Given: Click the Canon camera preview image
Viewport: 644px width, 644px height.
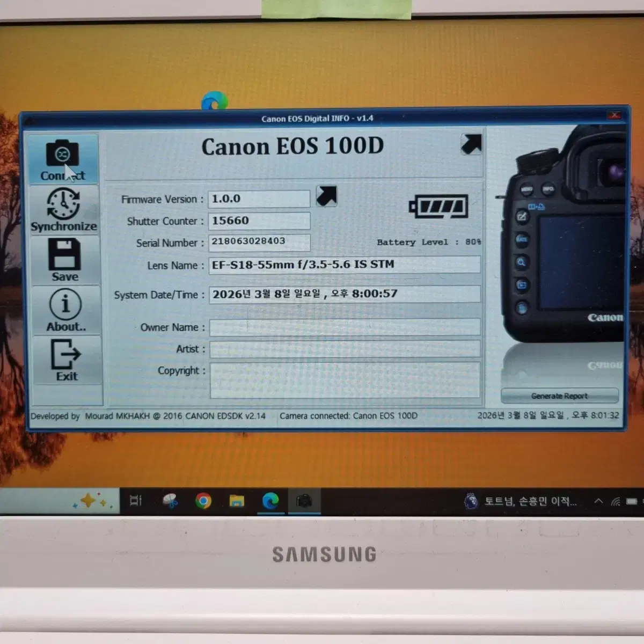Looking at the screenshot, I should (561, 235).
